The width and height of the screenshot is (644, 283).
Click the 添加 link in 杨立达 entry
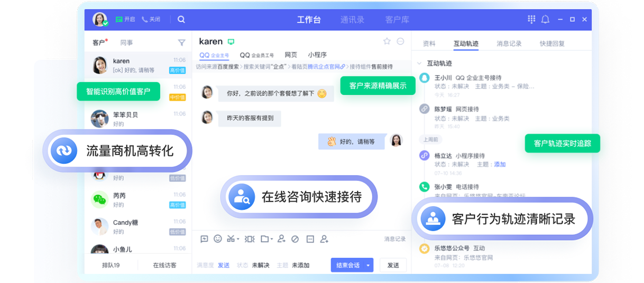(x=500, y=165)
